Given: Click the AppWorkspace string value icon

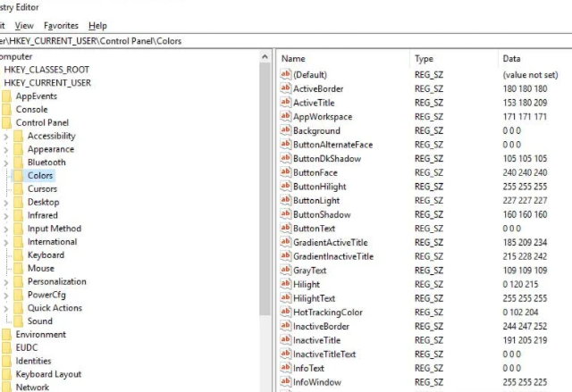Looking at the screenshot, I should pyautogui.click(x=286, y=116).
